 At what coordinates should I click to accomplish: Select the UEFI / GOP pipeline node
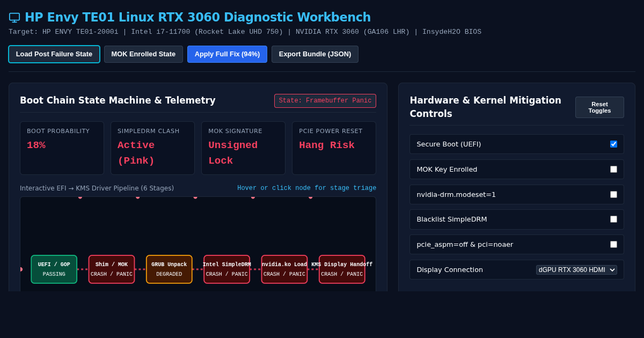click(x=54, y=269)
